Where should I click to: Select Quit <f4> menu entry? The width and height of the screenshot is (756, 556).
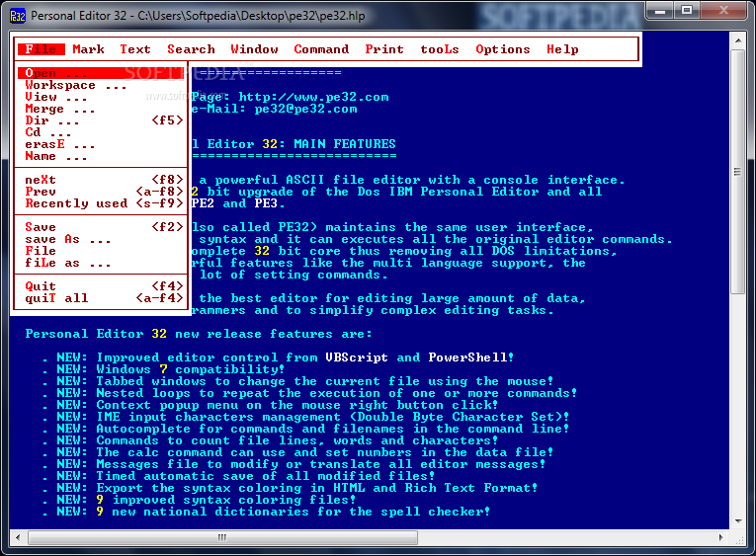pos(101,286)
